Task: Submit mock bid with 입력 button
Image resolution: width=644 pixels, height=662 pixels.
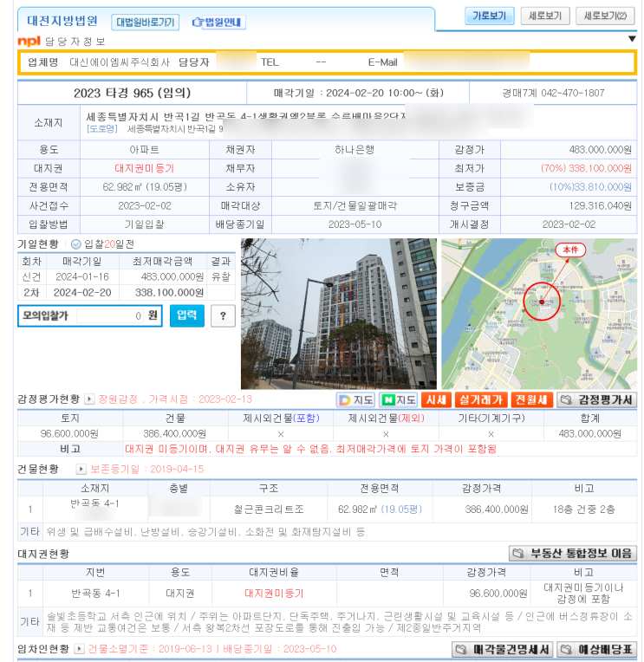Action: pos(186,315)
